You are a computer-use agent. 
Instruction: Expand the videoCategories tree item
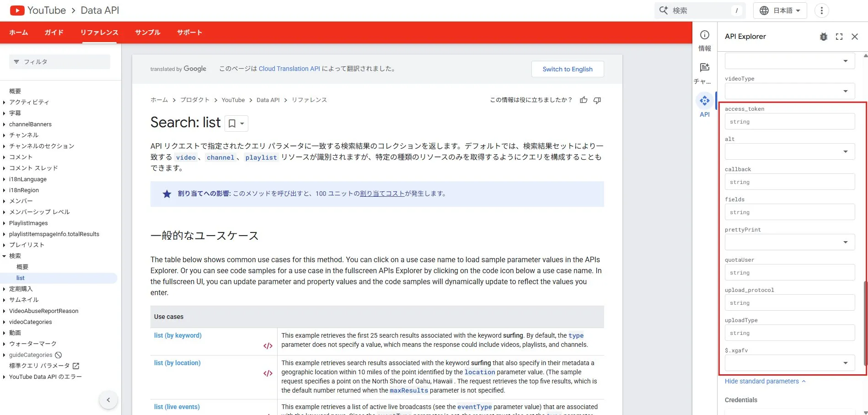tap(4, 322)
